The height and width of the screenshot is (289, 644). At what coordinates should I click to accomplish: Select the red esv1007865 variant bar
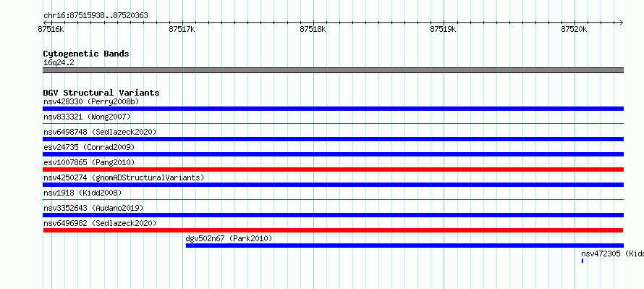point(333,169)
